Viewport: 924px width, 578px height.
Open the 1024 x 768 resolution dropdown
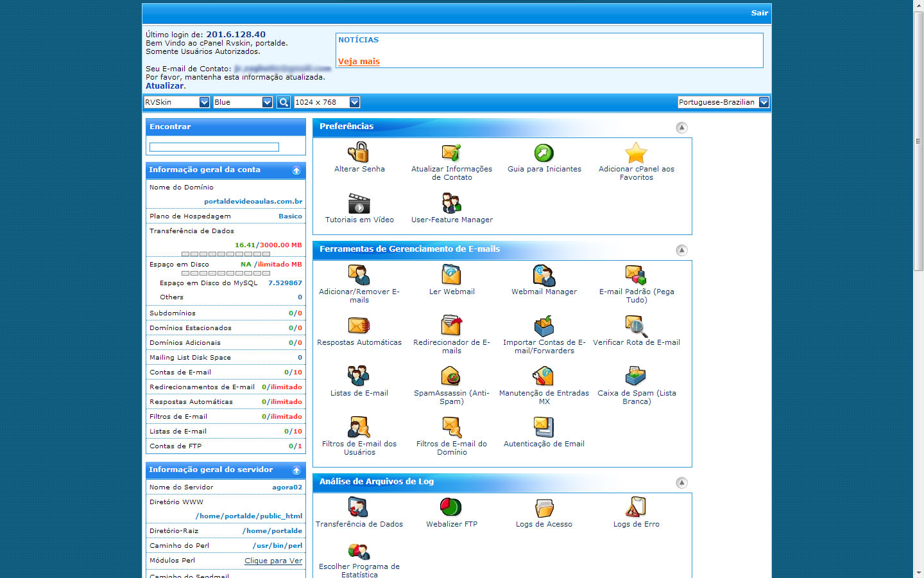pos(327,102)
